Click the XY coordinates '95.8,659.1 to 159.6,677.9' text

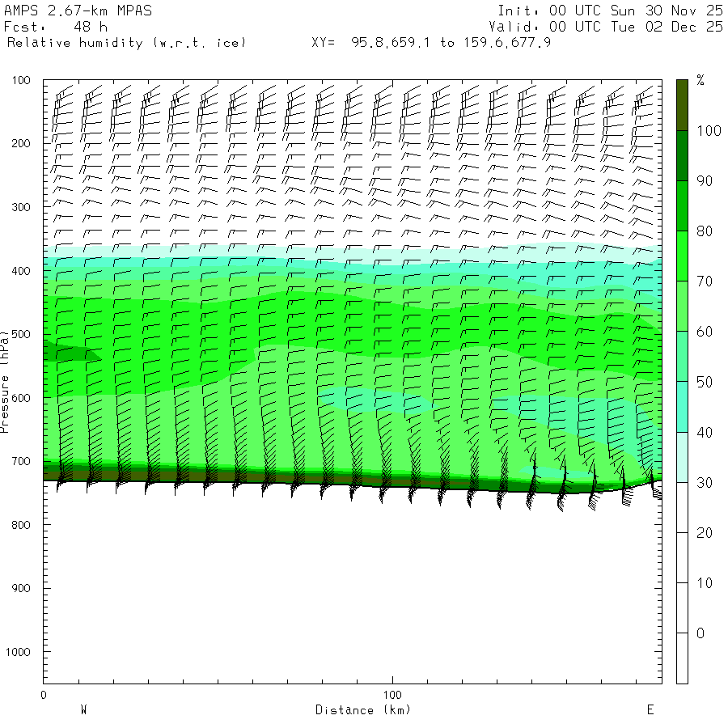tap(451, 43)
